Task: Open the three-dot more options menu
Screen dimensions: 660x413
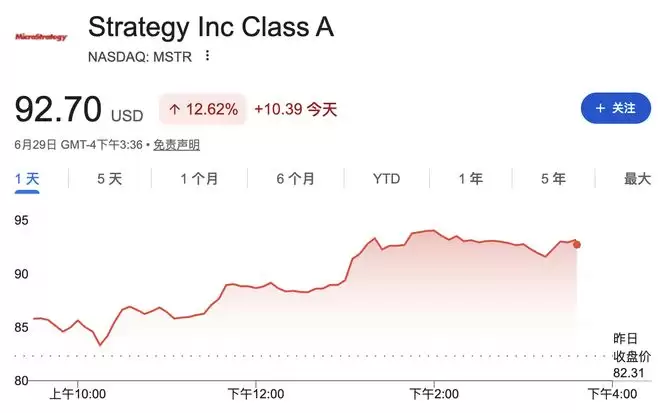Action: (x=207, y=56)
